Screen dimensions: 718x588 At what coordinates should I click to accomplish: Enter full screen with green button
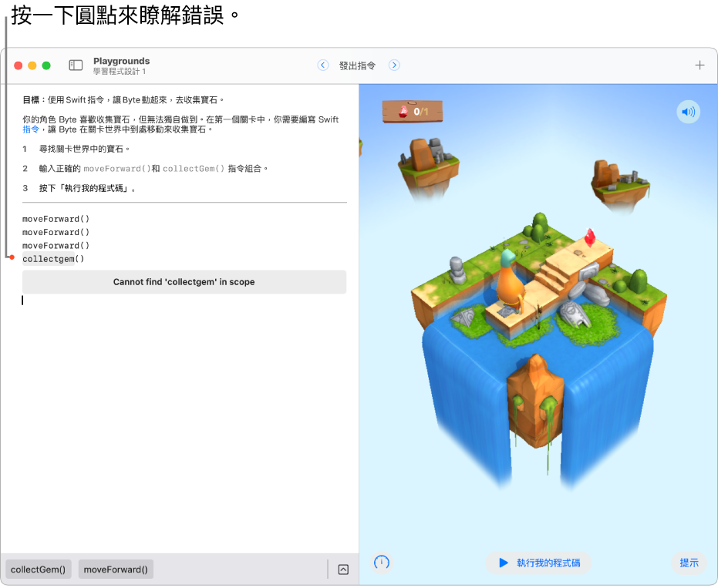click(46, 66)
